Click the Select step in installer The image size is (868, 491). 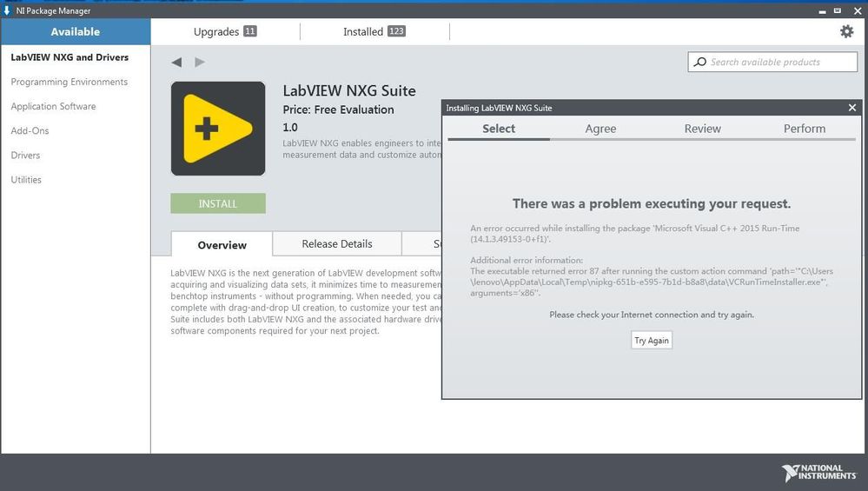pos(499,129)
